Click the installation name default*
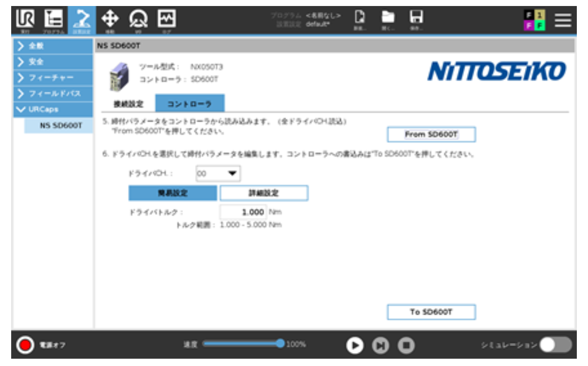The image size is (588, 366). 318,24
